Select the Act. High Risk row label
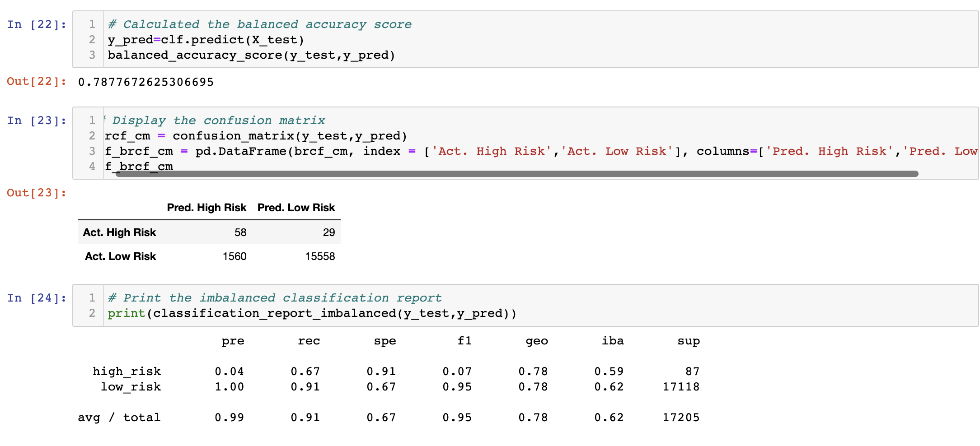The height and width of the screenshot is (446, 980). tap(119, 232)
